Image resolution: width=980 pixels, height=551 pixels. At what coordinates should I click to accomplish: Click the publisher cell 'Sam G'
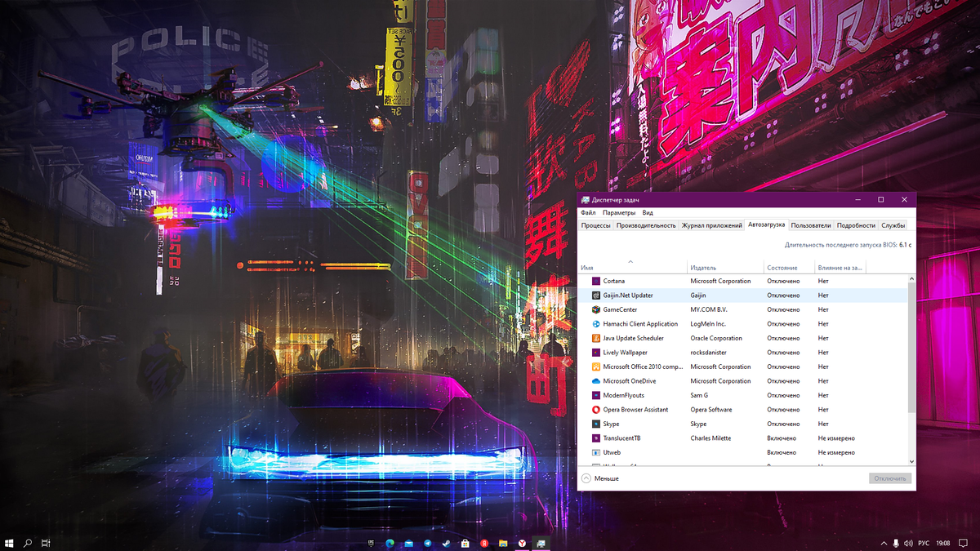699,395
